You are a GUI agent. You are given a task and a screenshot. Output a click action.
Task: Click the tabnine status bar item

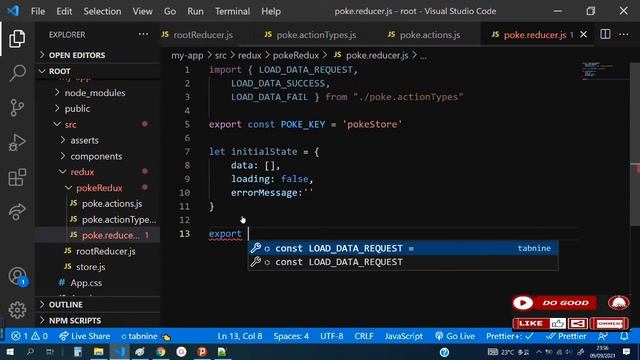pos(146,336)
